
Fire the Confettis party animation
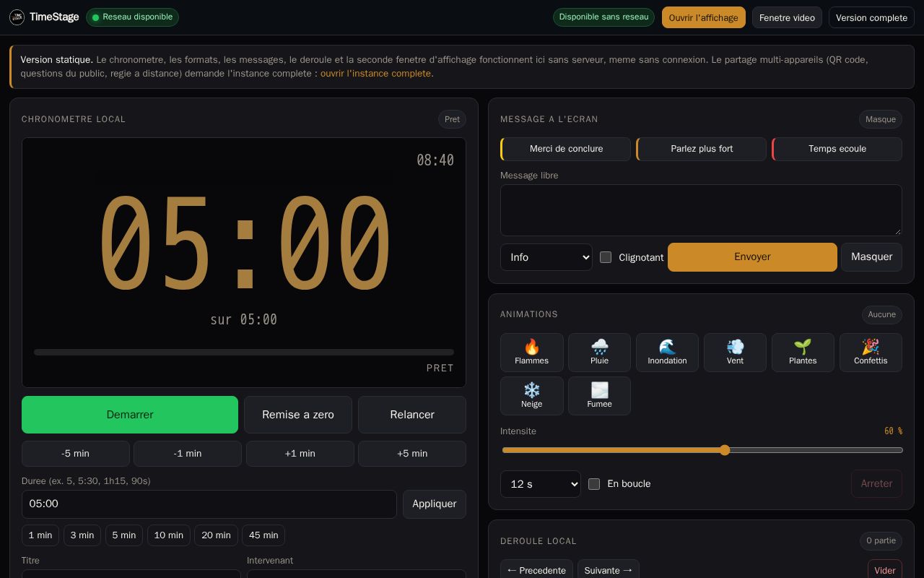pos(871,353)
